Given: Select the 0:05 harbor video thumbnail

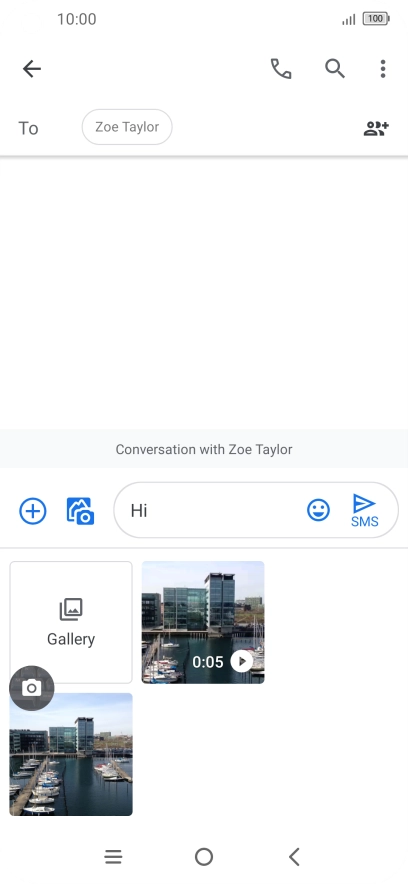Looking at the screenshot, I should coord(203,622).
